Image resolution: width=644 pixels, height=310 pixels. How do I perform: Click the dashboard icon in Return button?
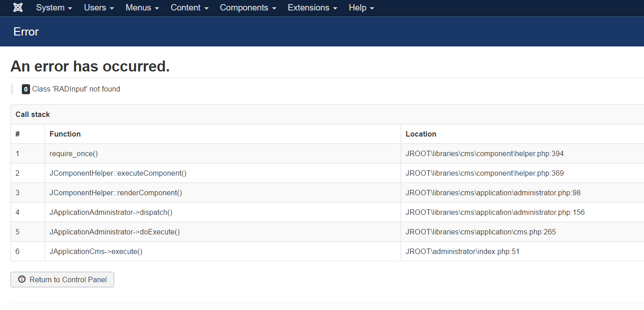(x=22, y=280)
